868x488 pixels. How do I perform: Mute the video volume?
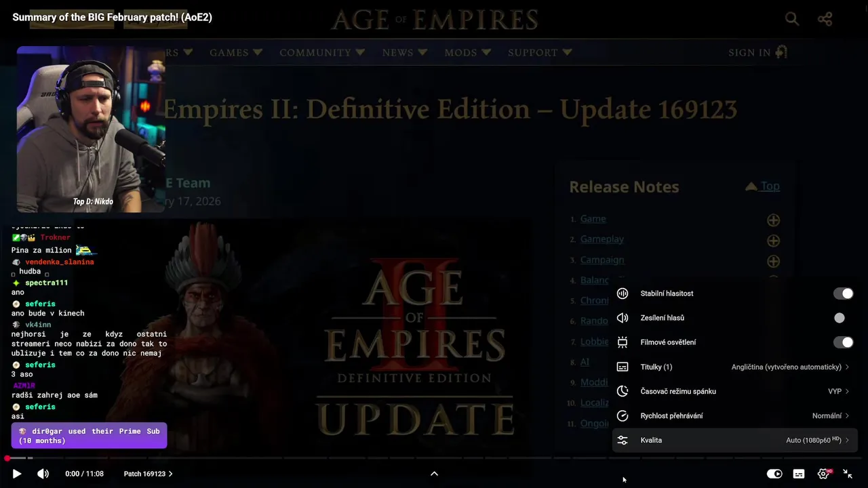pyautogui.click(x=43, y=474)
